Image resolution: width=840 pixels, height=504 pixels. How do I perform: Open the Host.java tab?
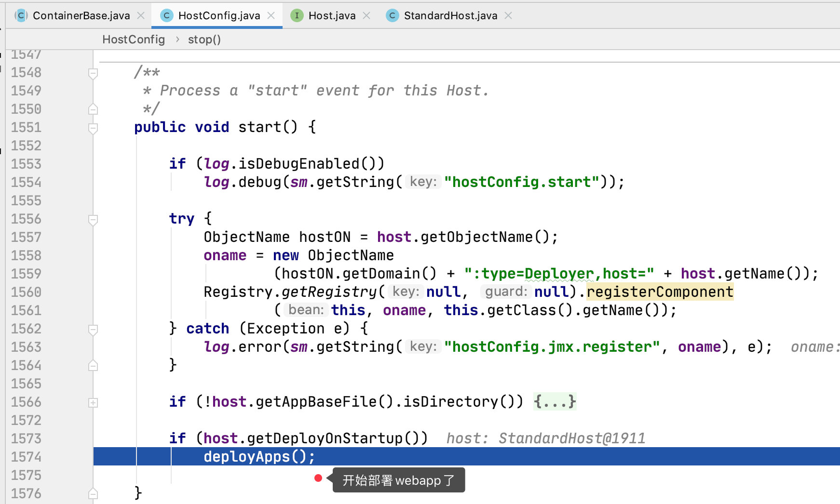332,15
